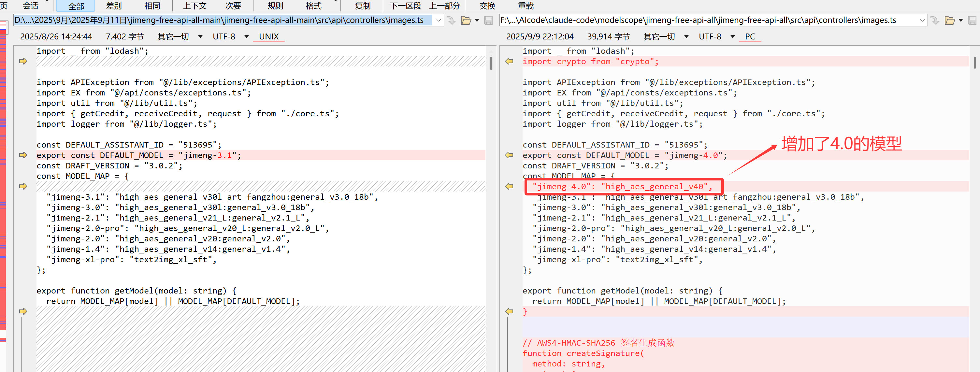Viewport: 980px width, 372px height.
Task: Open the right pane browse folder icon
Action: tap(950, 20)
